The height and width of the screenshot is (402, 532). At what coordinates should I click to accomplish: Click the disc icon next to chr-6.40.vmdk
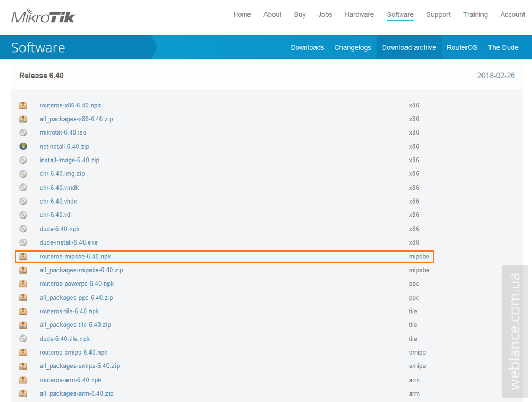click(x=23, y=187)
